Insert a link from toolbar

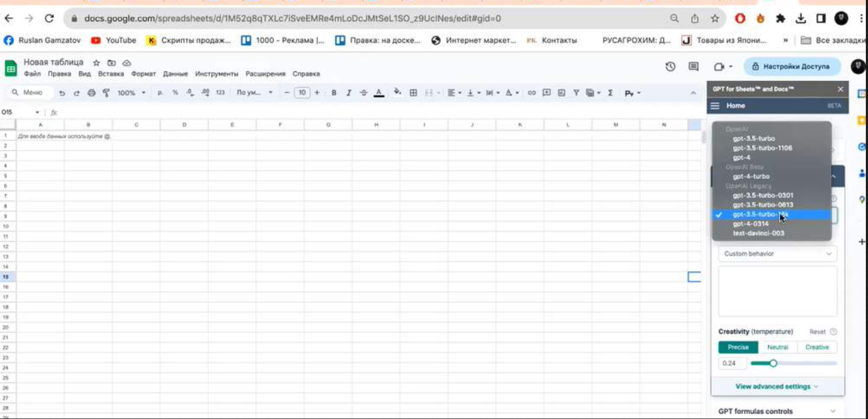click(x=531, y=93)
